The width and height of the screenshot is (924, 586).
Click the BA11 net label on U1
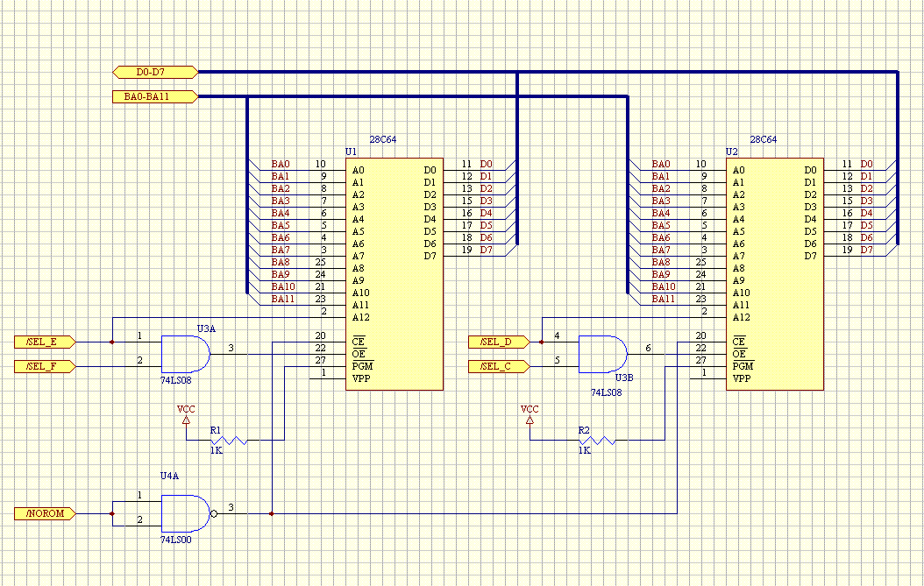[283, 300]
